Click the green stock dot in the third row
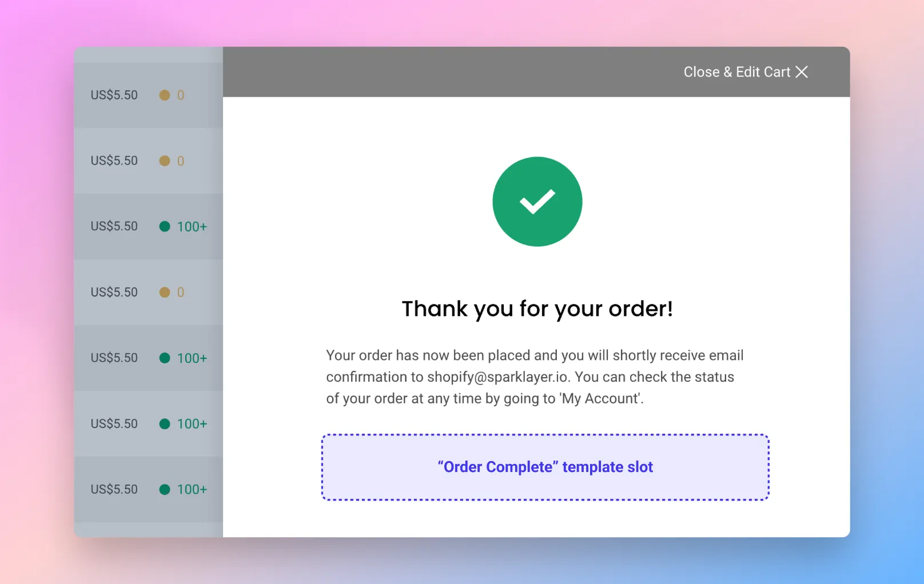924x584 pixels. [x=165, y=226]
